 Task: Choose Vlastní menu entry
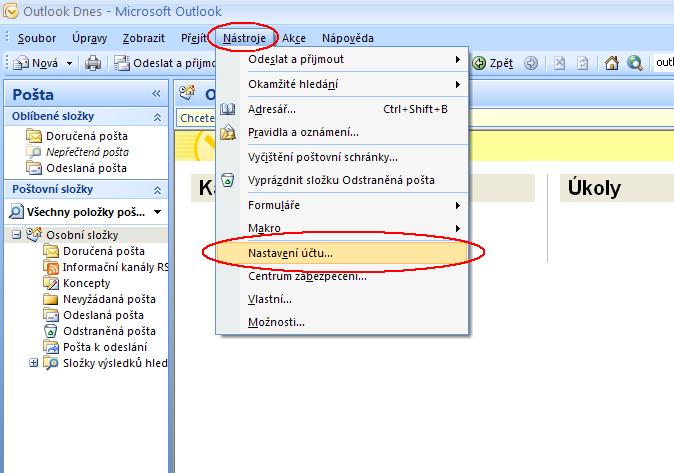(342, 299)
